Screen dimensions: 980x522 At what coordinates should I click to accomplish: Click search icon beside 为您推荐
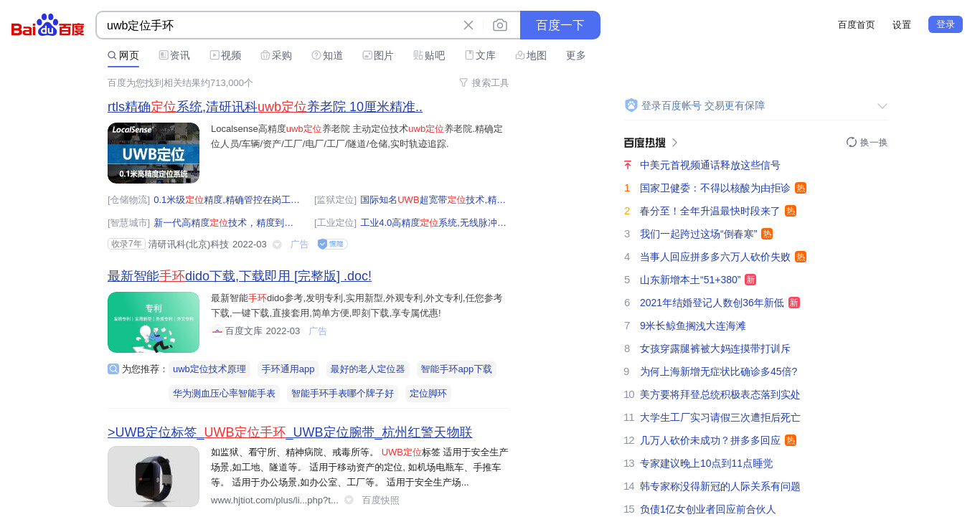(113, 369)
